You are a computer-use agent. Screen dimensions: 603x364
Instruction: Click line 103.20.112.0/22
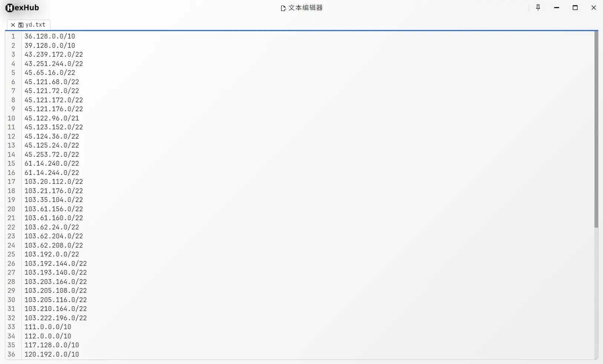54,182
